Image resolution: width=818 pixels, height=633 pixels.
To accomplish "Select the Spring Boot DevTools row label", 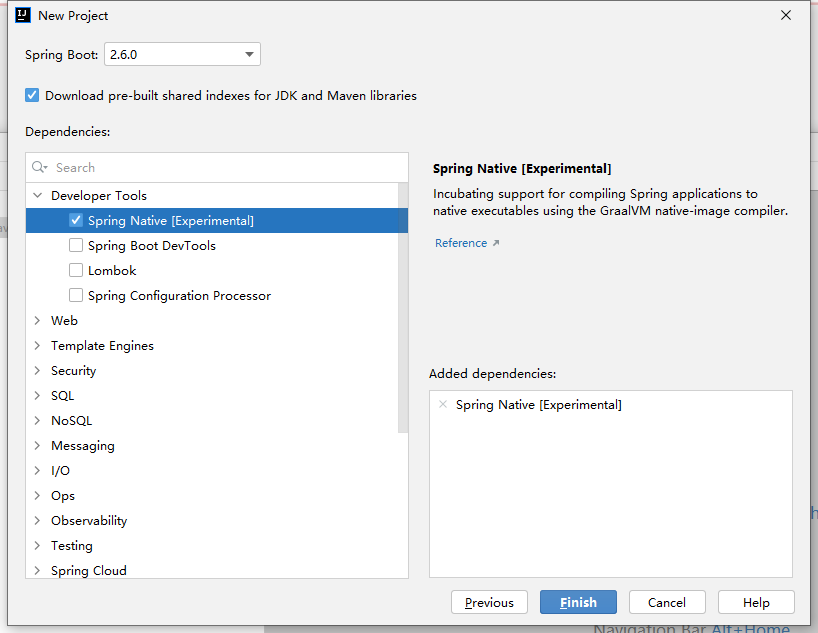I will pyautogui.click(x=152, y=245).
